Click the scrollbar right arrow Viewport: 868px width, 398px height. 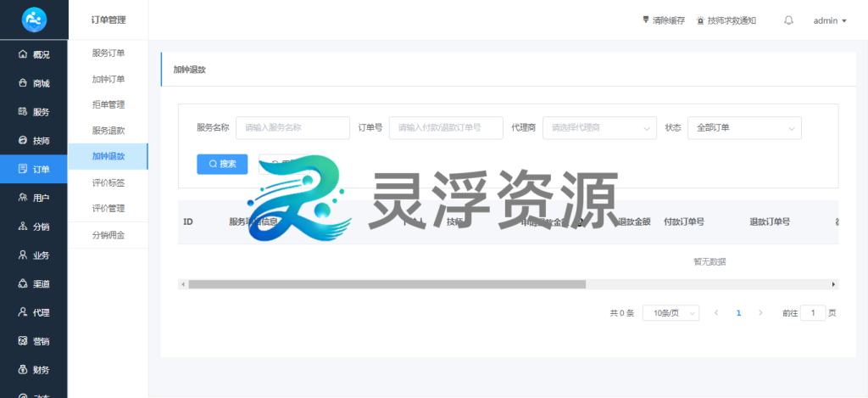834,284
